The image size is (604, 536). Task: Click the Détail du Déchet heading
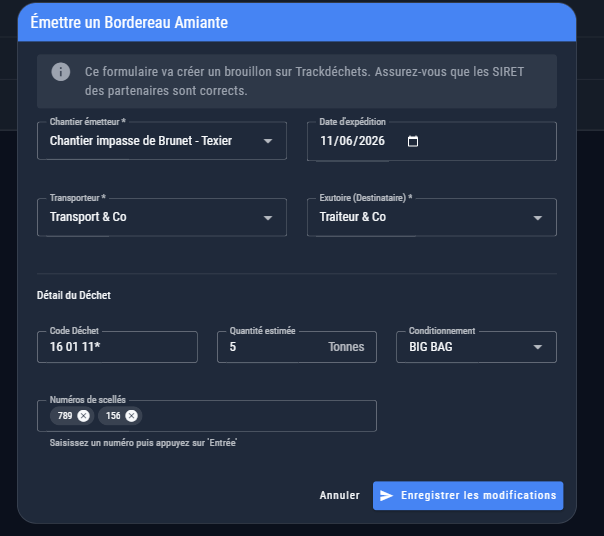[74, 295]
